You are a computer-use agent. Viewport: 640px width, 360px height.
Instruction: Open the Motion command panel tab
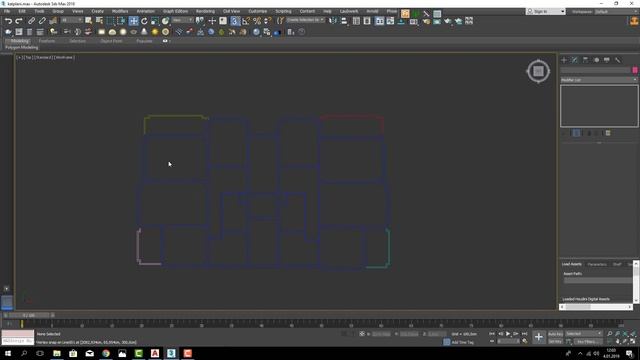(596, 60)
